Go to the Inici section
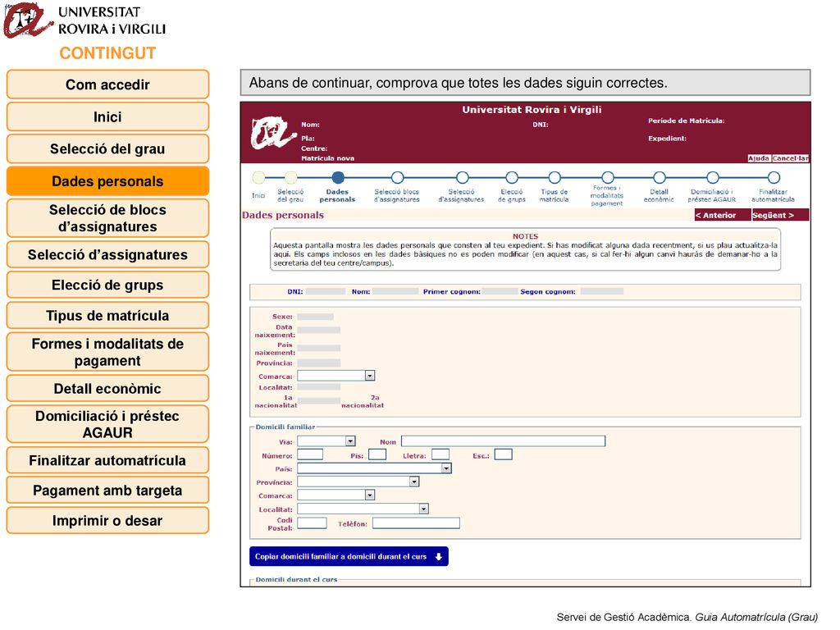The image size is (840, 630). 107,116
